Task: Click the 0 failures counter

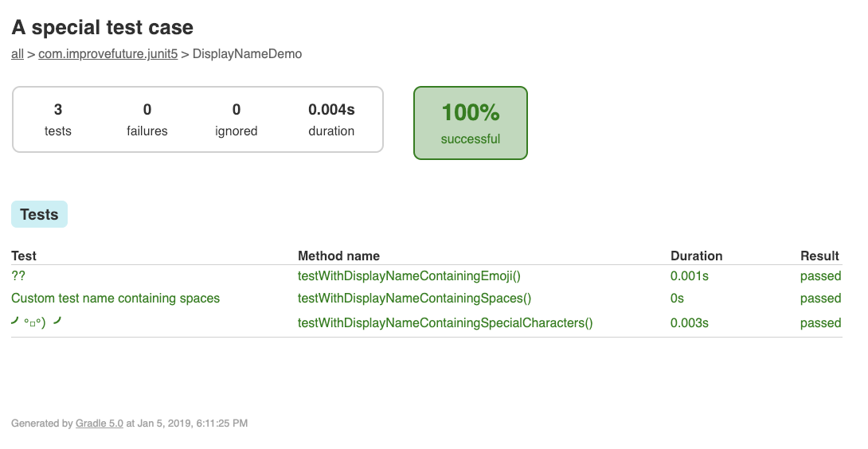Action: point(147,119)
